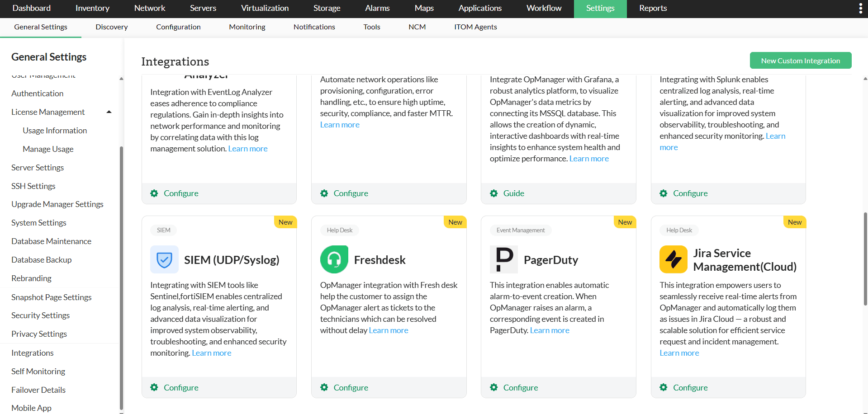The width and height of the screenshot is (868, 414).
Task: Open Upgrade Manager Settings
Action: point(57,204)
